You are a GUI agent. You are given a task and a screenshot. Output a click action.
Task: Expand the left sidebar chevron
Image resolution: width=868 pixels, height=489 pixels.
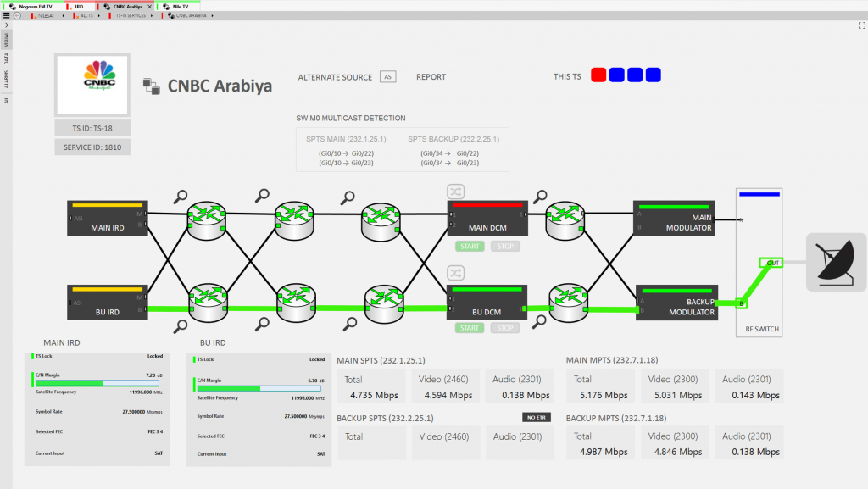[x=7, y=25]
